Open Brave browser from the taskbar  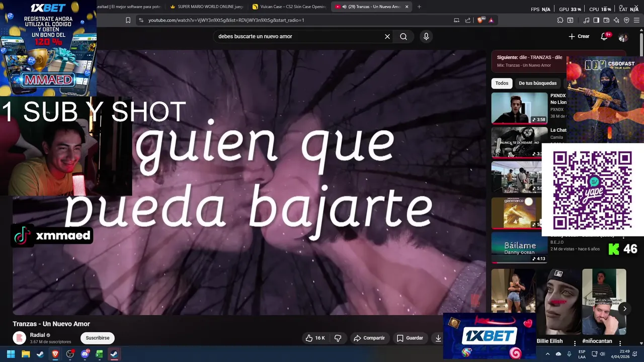(55, 354)
